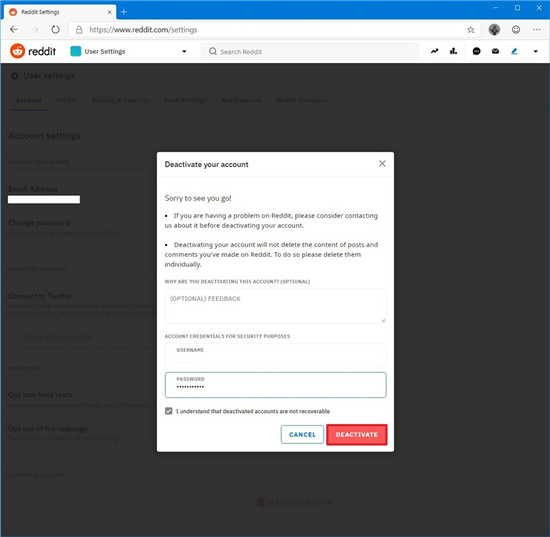The width and height of the screenshot is (550, 537).
Task: Click the Reddit logo home icon
Action: 18,51
